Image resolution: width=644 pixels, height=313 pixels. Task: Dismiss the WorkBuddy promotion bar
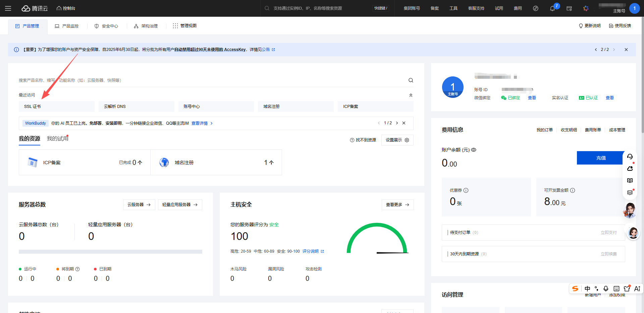[x=404, y=123]
